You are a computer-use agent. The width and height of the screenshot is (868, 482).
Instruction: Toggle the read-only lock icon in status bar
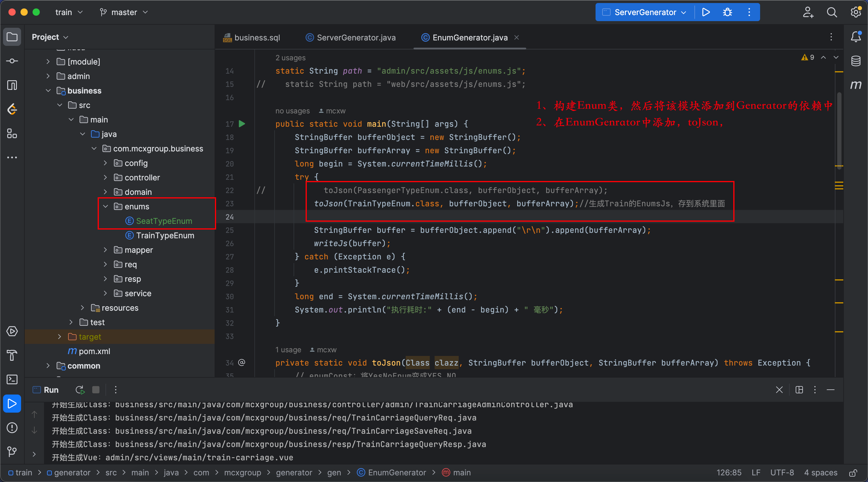click(853, 473)
